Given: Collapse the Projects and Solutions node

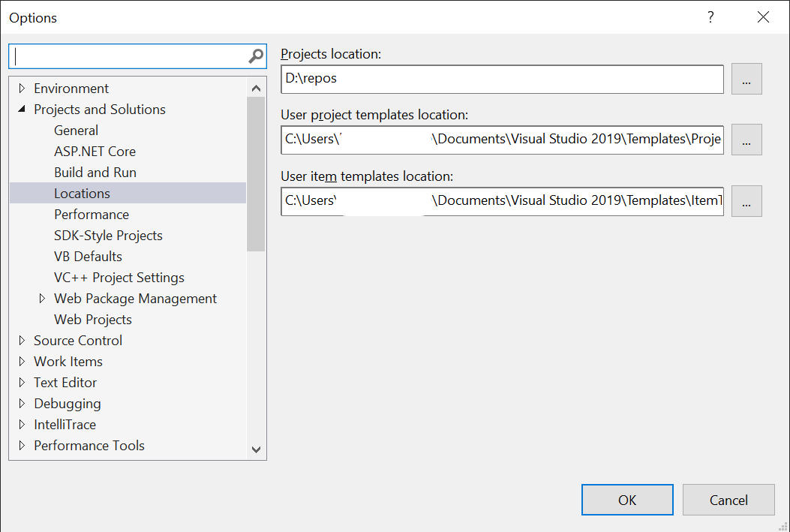Looking at the screenshot, I should pyautogui.click(x=22, y=109).
